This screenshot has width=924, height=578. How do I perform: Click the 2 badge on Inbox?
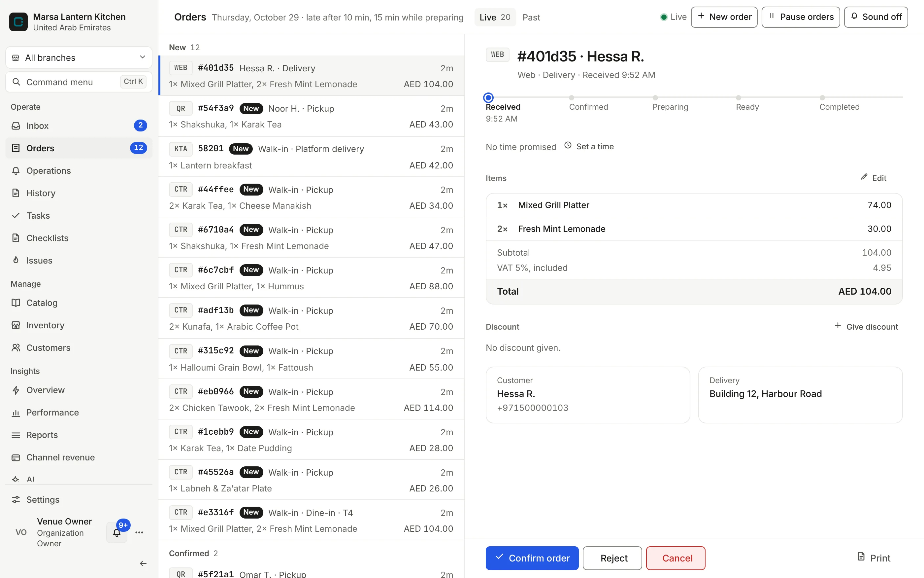140,126
